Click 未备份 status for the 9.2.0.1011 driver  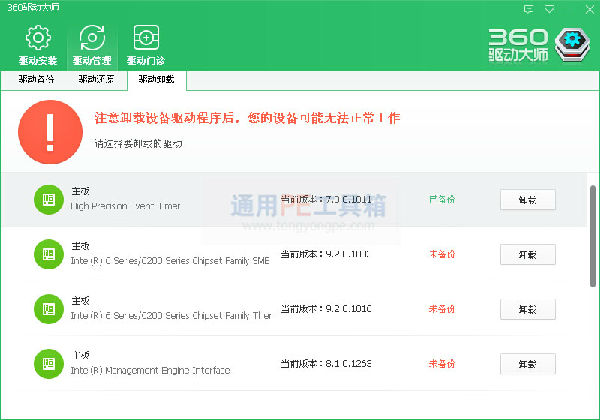pos(442,254)
